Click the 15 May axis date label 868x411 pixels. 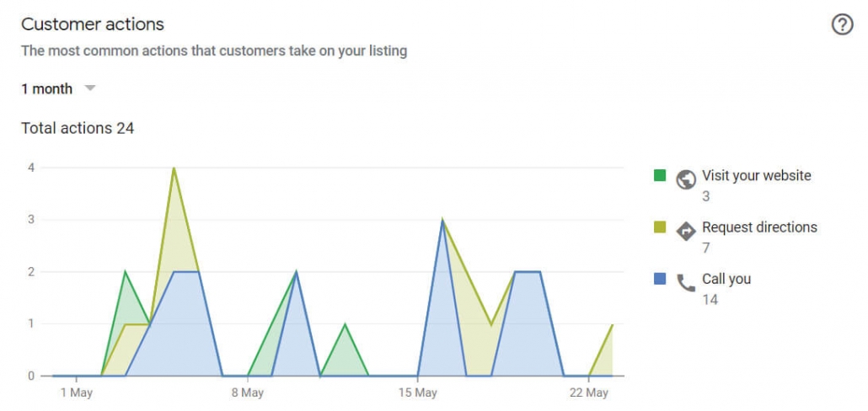point(418,392)
